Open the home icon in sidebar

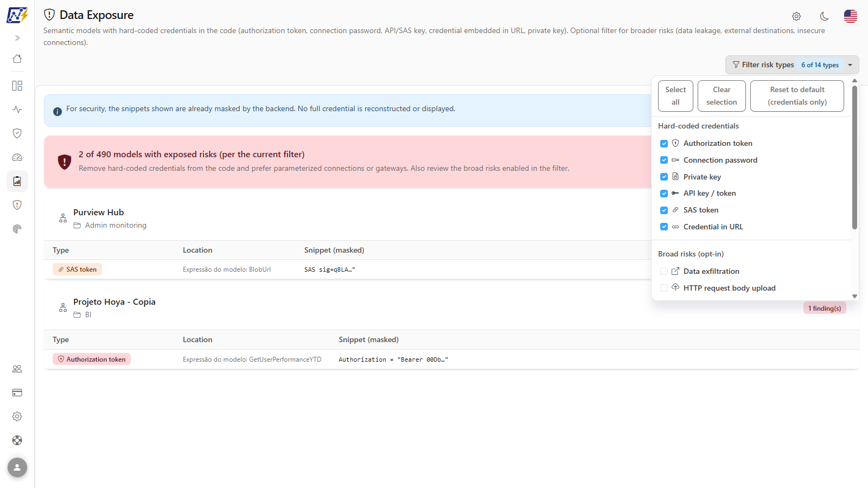(17, 59)
